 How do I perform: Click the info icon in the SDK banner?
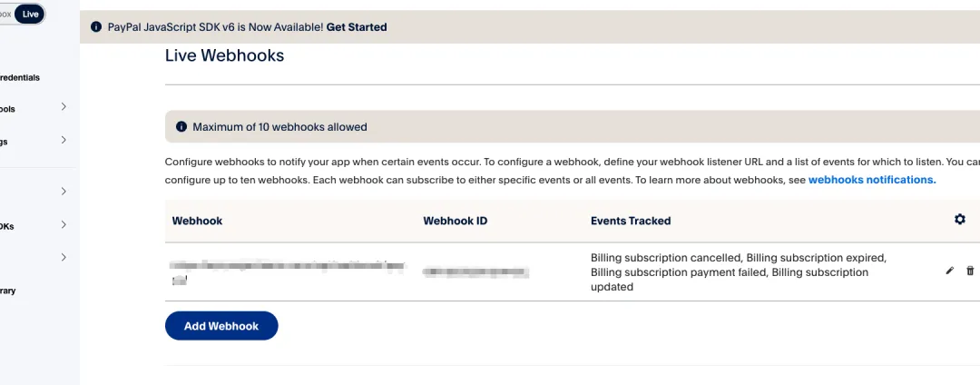point(96,27)
